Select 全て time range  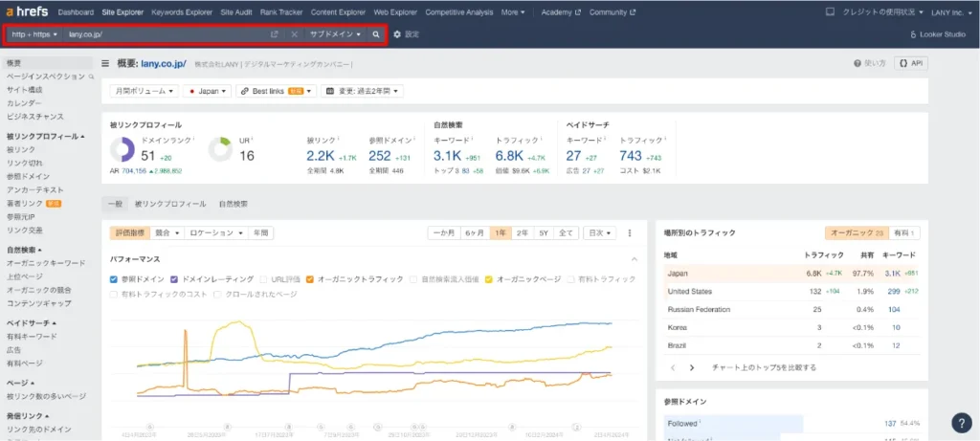point(566,233)
